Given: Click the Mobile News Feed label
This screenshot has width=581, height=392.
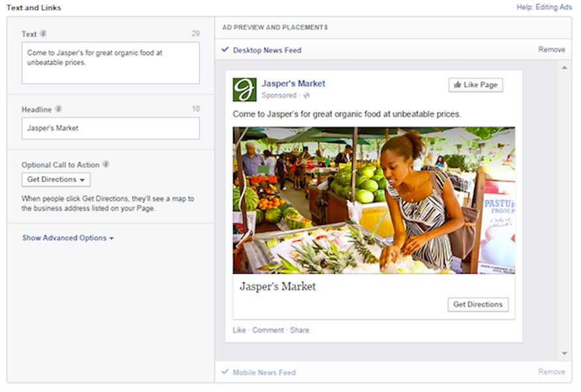Looking at the screenshot, I should [x=264, y=372].
